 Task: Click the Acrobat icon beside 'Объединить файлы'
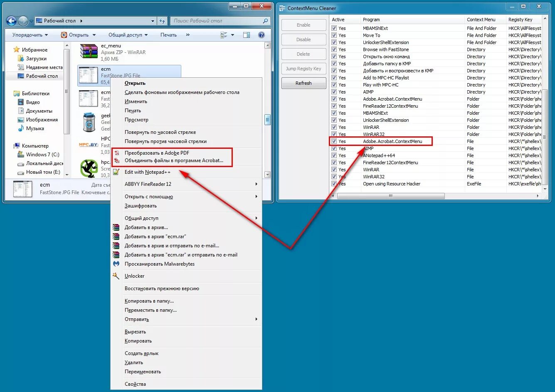pos(117,160)
